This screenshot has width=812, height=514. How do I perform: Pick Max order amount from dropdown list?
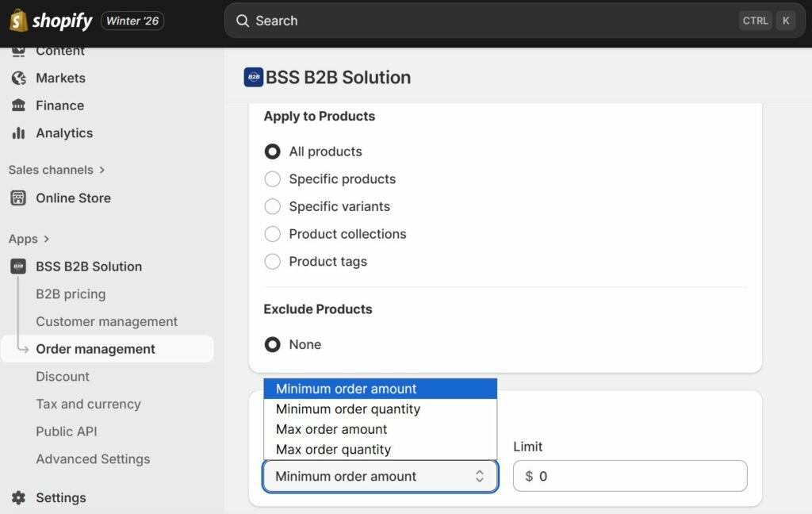pyautogui.click(x=380, y=429)
